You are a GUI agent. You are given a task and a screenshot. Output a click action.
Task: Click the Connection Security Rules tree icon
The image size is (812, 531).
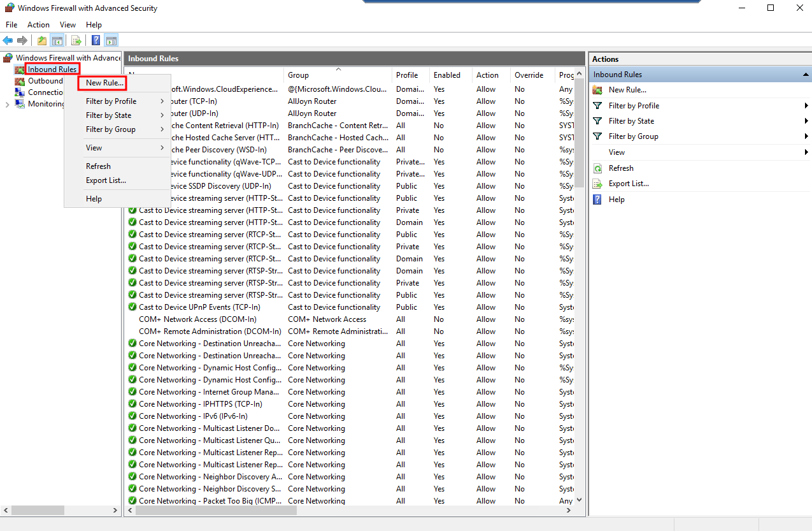[x=20, y=92]
